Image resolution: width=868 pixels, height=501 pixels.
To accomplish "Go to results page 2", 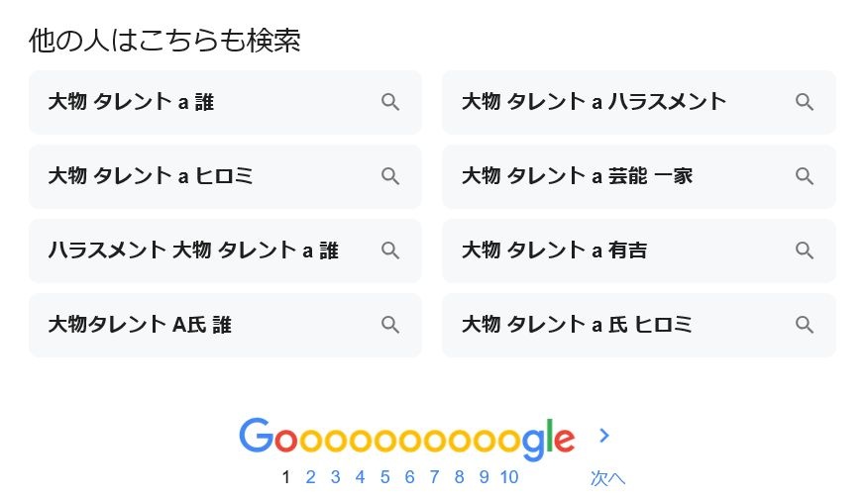I will pyautogui.click(x=310, y=477).
